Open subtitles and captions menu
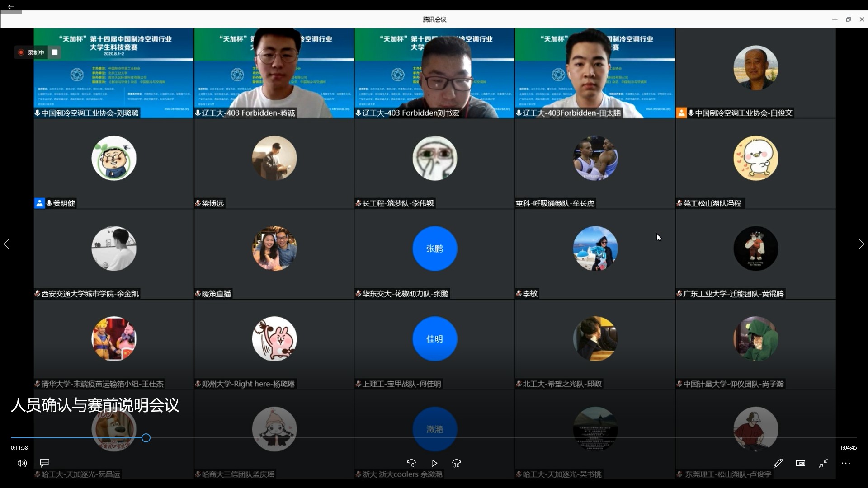This screenshot has height=488, width=868. (x=44, y=463)
